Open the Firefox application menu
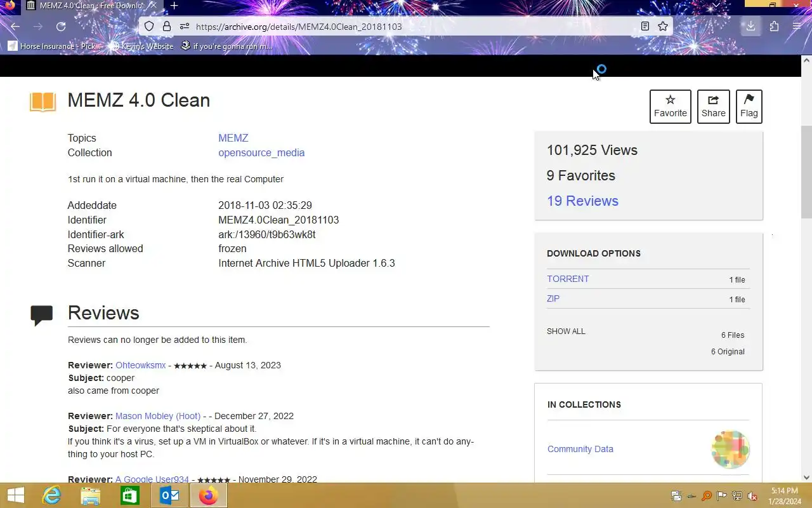This screenshot has width=812, height=508. click(797, 27)
